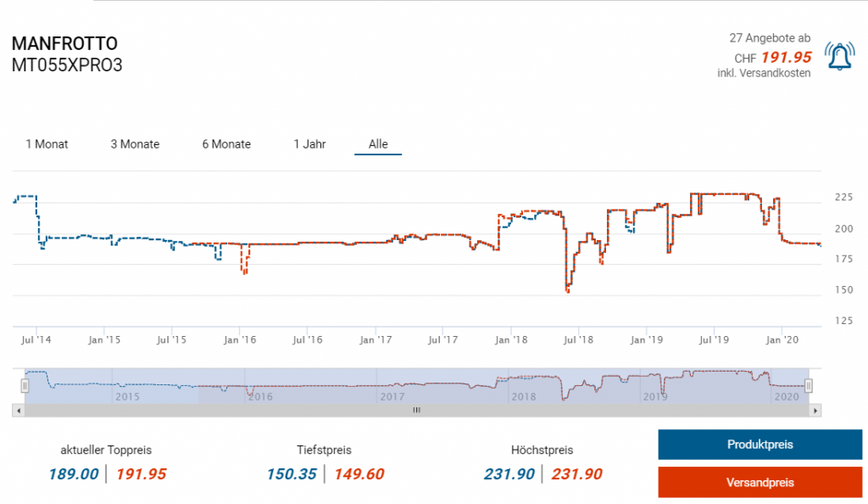Toggle the Produktpreis series
This screenshot has width=868, height=504.
(x=759, y=445)
